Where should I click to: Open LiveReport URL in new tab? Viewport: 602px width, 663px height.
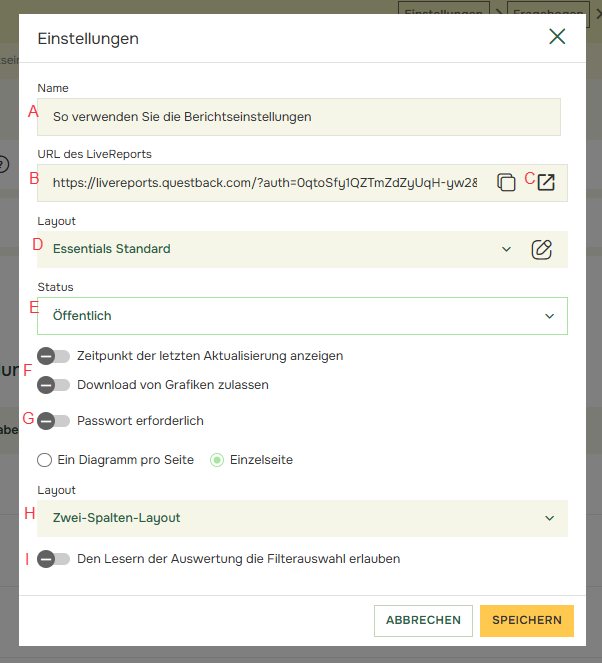tap(546, 182)
